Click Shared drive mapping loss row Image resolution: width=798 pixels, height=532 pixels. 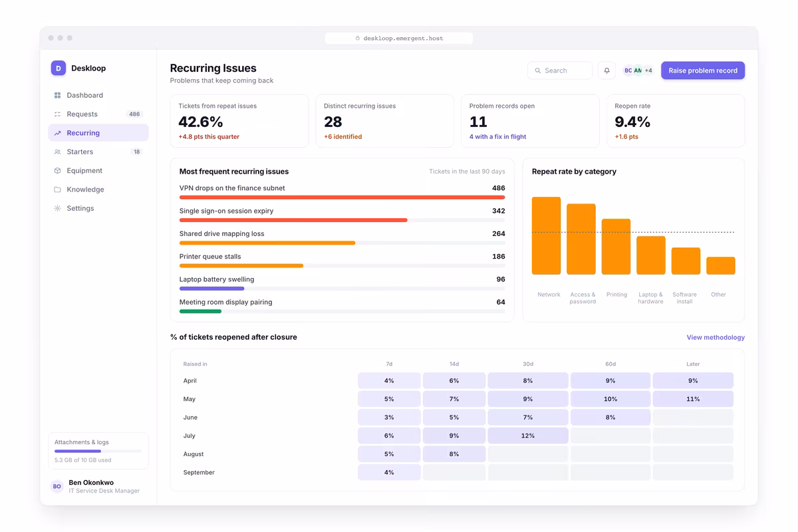[x=342, y=237]
